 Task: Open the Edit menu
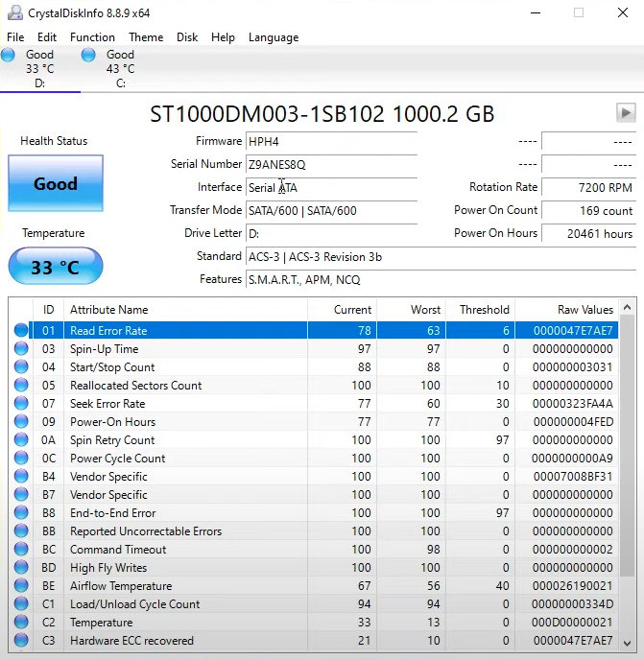point(47,37)
